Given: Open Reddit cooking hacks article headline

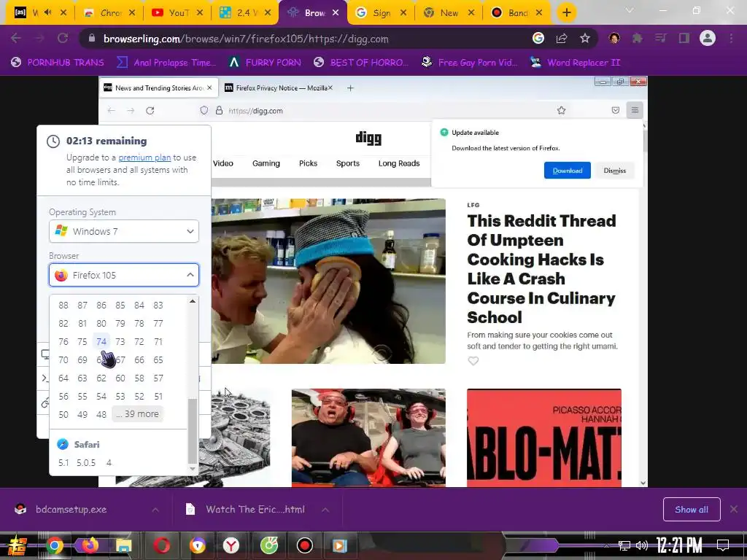Looking at the screenshot, I should (x=541, y=269).
